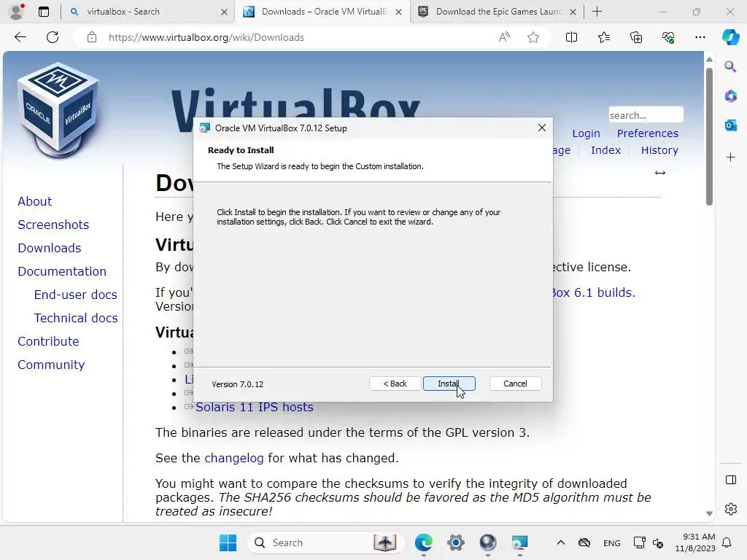Open the About sidebar link
Image resolution: width=747 pixels, height=560 pixels.
35,201
